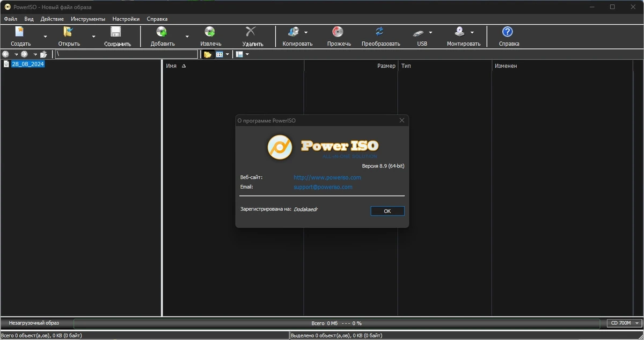The height and width of the screenshot is (340, 644).
Task: Click OK in the About dialog
Action: pyautogui.click(x=387, y=211)
